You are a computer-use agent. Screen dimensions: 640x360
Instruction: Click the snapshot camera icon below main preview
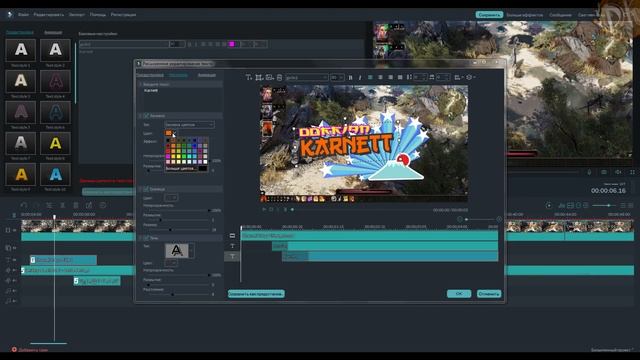click(x=604, y=172)
